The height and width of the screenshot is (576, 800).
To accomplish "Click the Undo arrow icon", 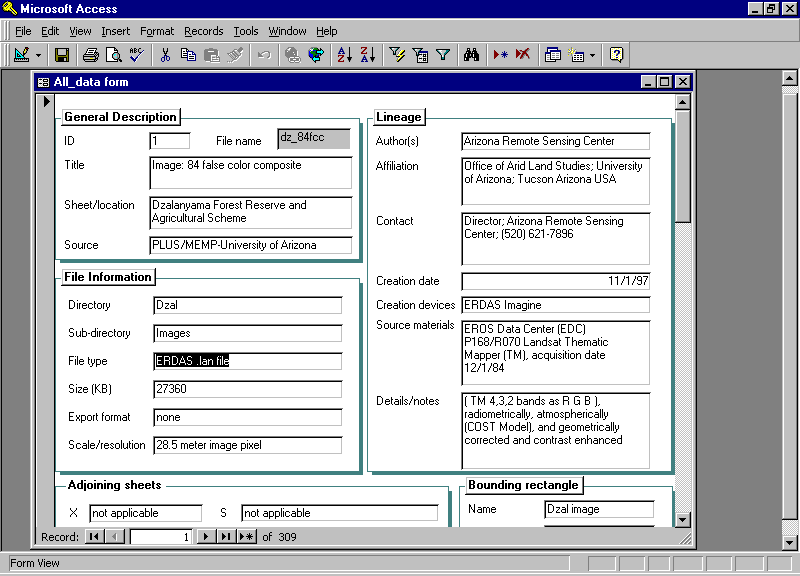I will pyautogui.click(x=264, y=55).
